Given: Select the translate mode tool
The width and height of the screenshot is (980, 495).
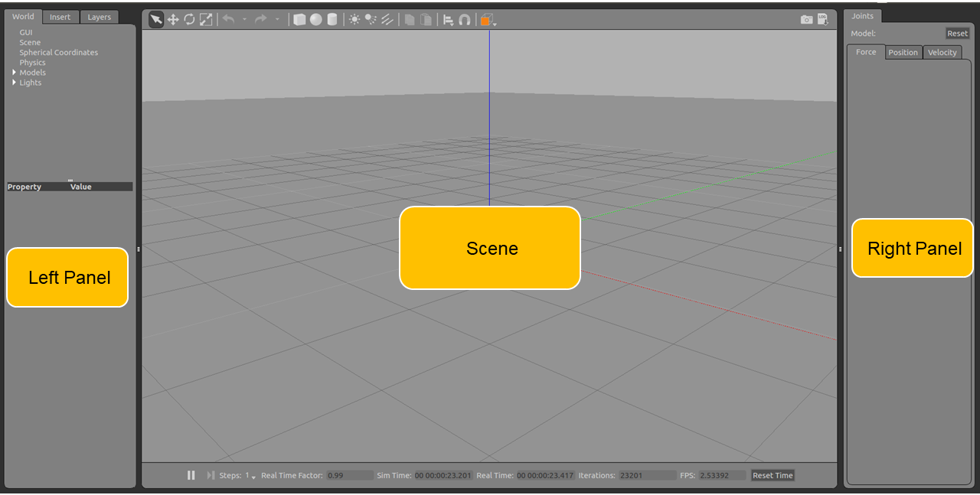Looking at the screenshot, I should coord(173,20).
